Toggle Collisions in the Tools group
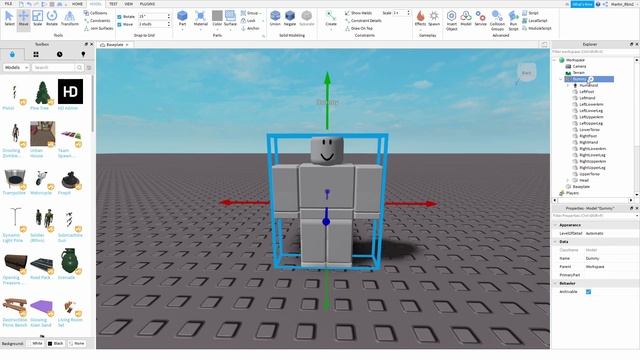 pyautogui.click(x=96, y=13)
